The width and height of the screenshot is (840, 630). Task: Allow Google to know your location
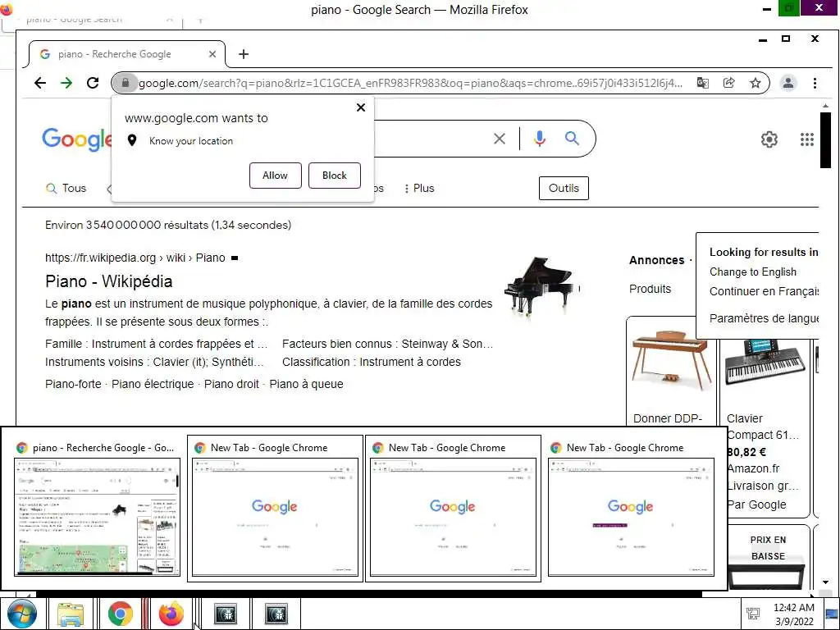276,176
